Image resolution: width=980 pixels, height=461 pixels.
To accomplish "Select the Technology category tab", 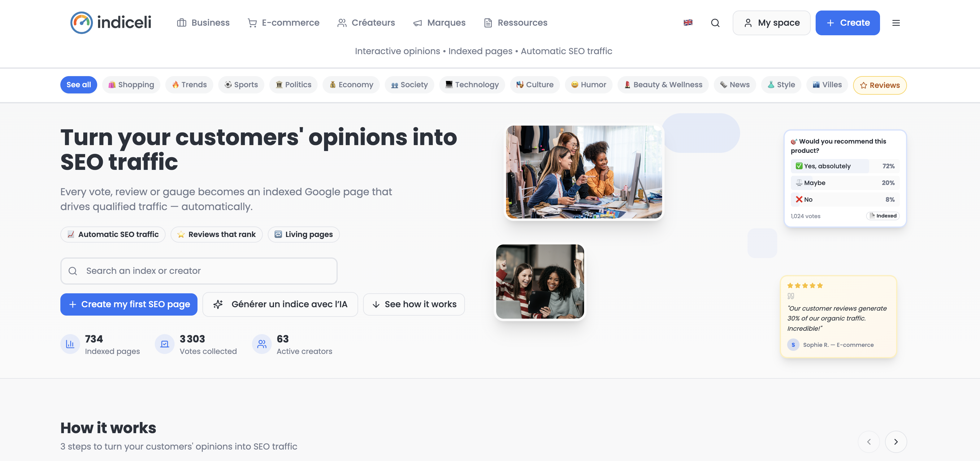I will tap(472, 85).
